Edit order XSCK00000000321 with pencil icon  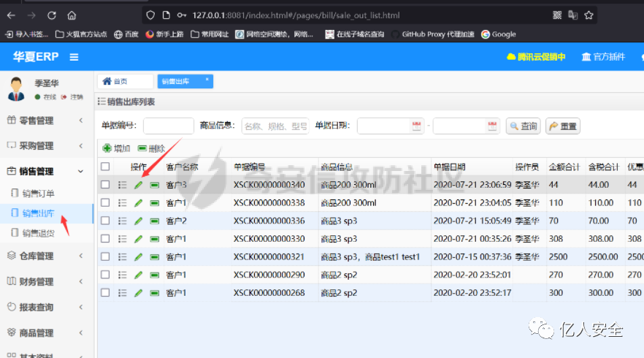[x=139, y=257]
